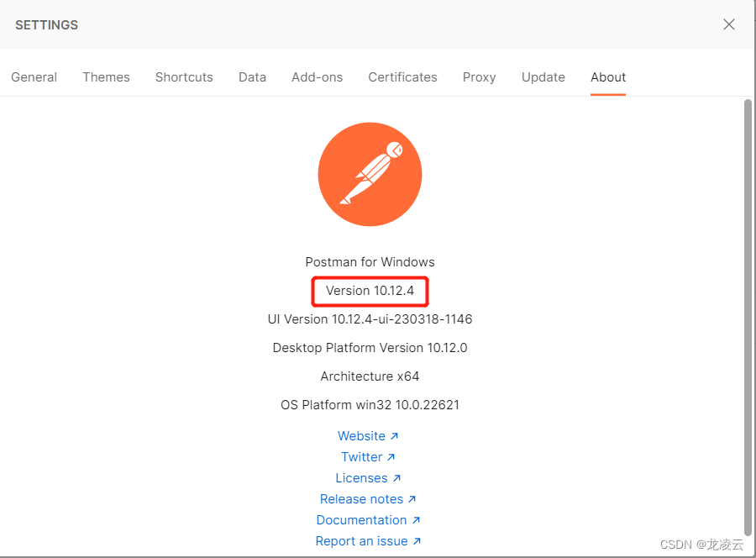The image size is (756, 558).
Task: Click the vertical scrollbar of the settings panel
Action: [x=748, y=317]
